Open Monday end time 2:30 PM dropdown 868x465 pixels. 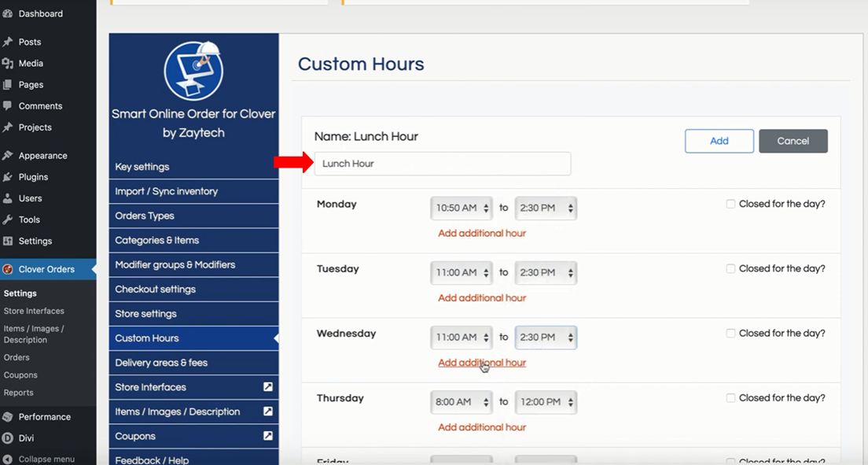(x=546, y=209)
